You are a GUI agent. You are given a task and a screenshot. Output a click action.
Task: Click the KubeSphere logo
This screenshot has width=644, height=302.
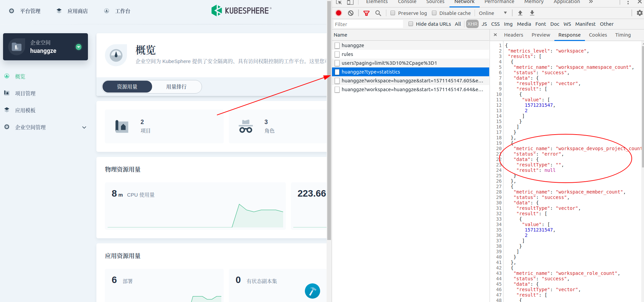[x=241, y=11]
